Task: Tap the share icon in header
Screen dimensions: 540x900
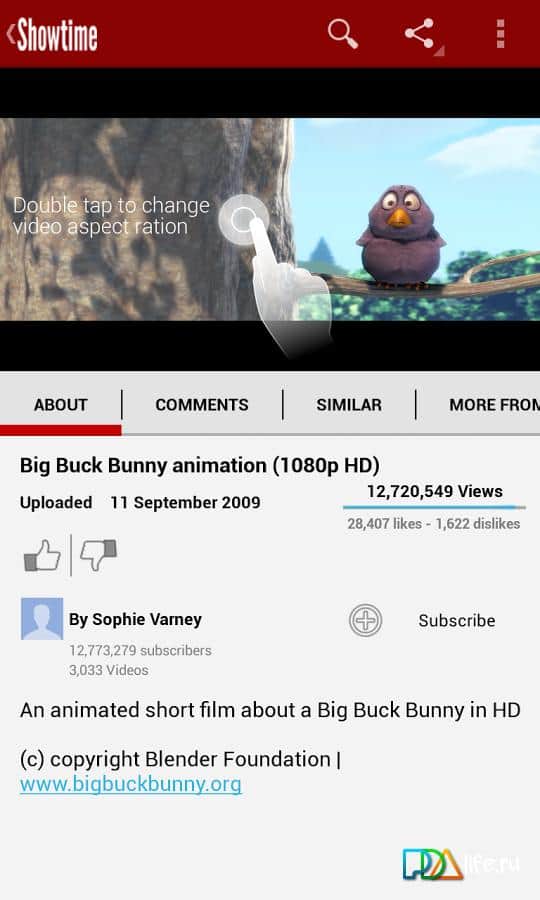Action: click(419, 33)
